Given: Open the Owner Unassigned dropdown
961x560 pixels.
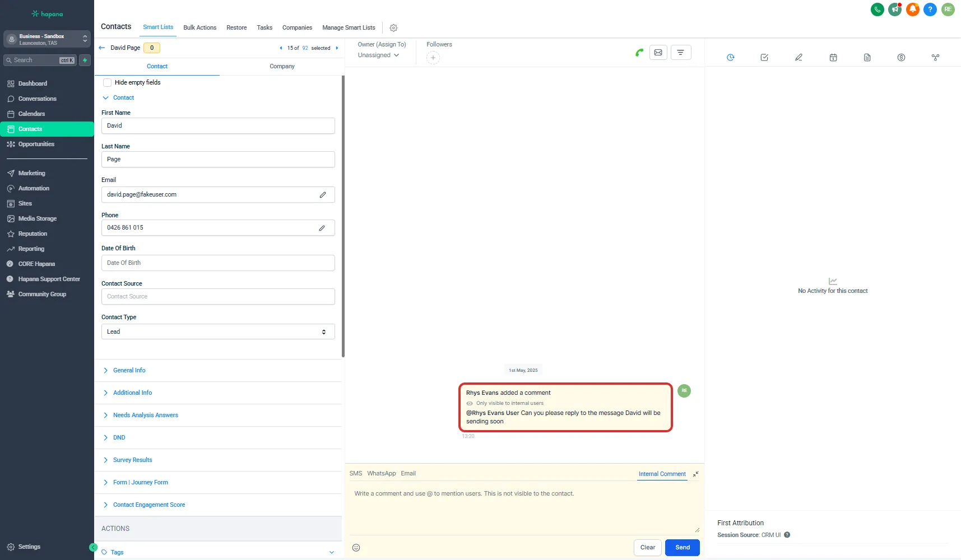Looking at the screenshot, I should click(378, 55).
